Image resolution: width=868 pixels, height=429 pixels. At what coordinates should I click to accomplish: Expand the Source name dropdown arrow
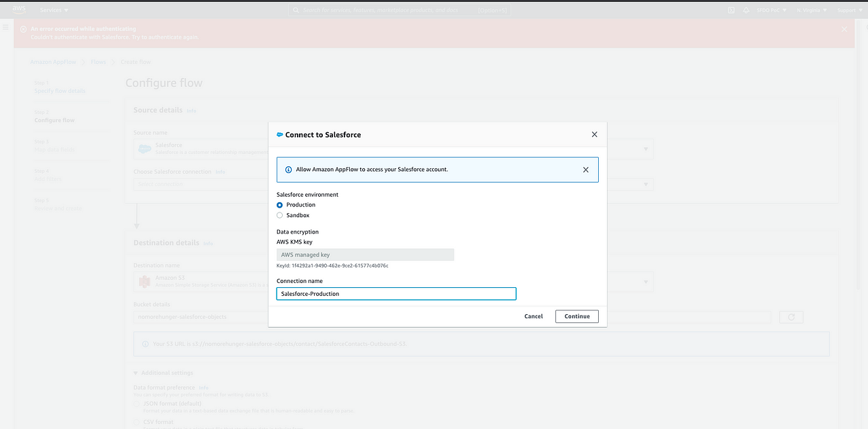[x=646, y=149]
